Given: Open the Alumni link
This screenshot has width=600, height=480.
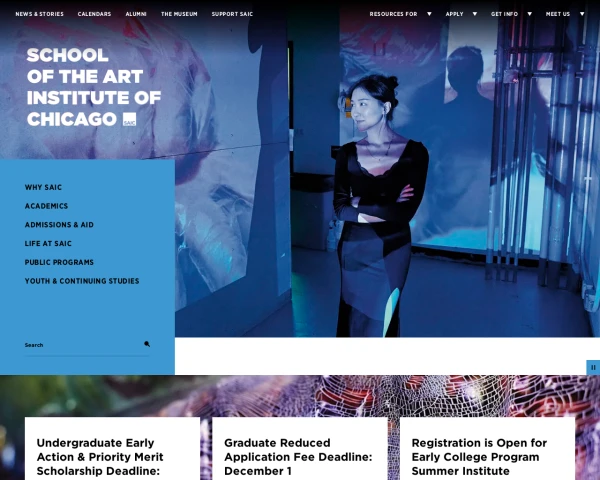Looking at the screenshot, I should click(x=136, y=14).
